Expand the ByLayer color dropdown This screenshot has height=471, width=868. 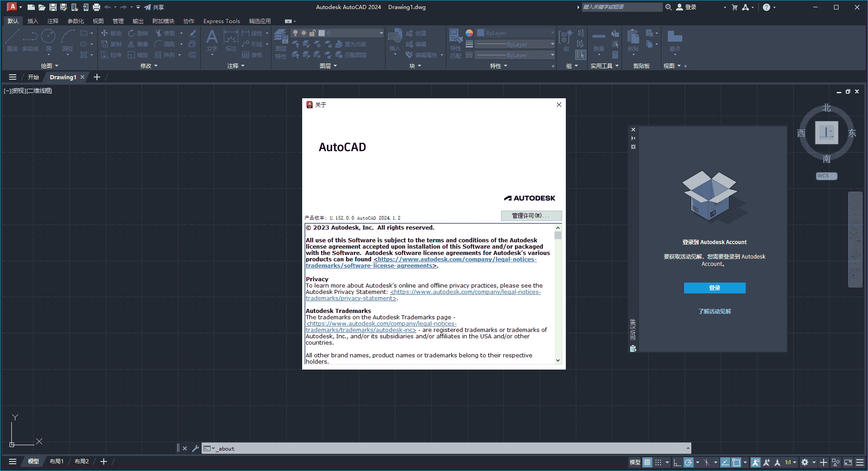tap(552, 32)
